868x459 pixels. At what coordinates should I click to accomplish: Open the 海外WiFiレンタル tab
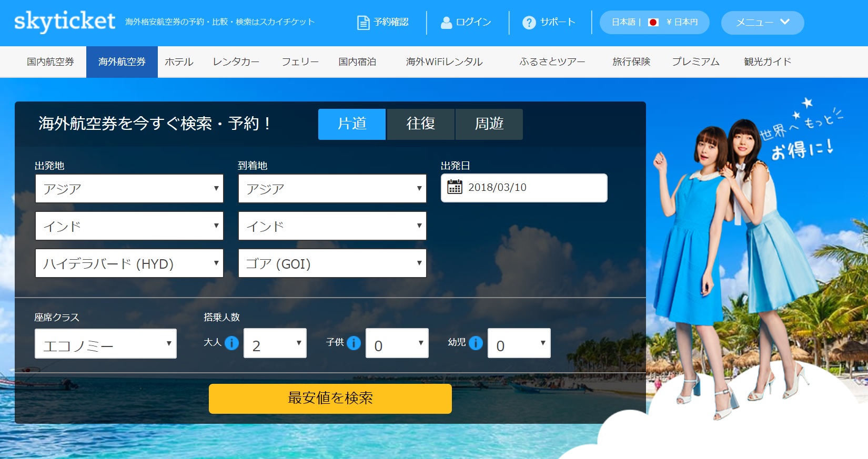[445, 62]
